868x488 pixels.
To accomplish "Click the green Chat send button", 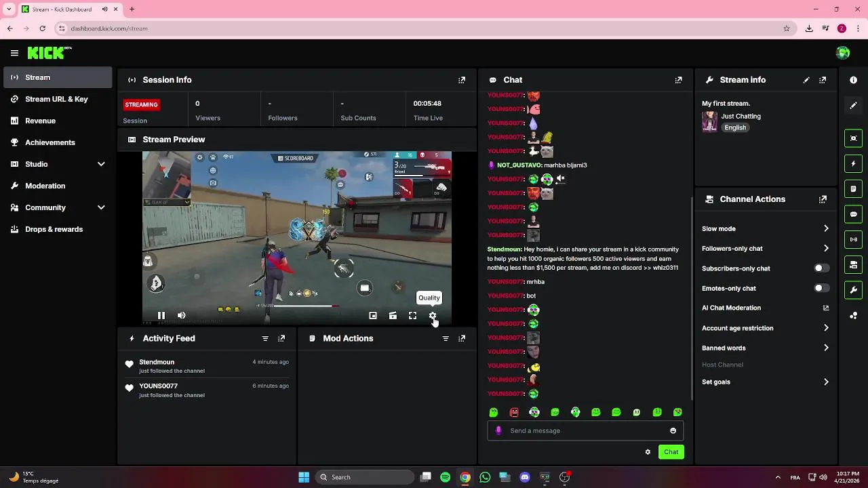I will [671, 452].
